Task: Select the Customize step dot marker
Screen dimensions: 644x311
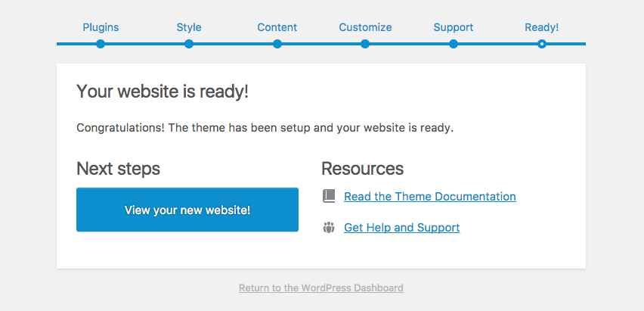Action: (x=365, y=44)
